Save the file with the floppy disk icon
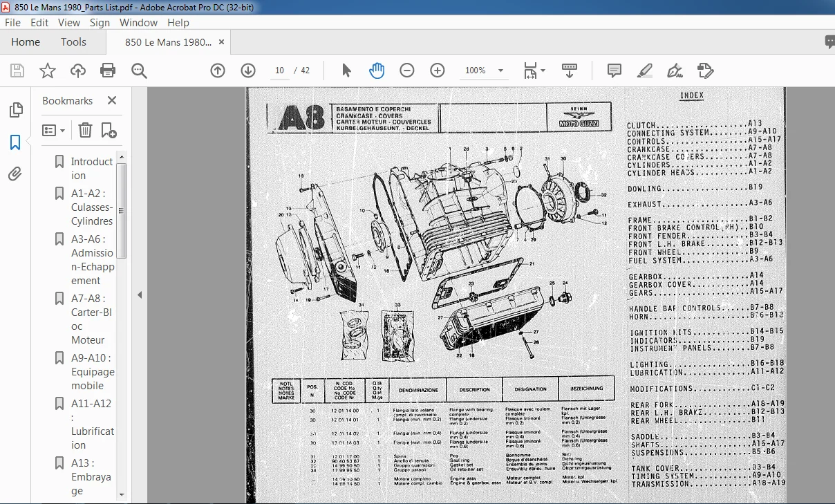This screenshot has width=835, height=504. 17,71
